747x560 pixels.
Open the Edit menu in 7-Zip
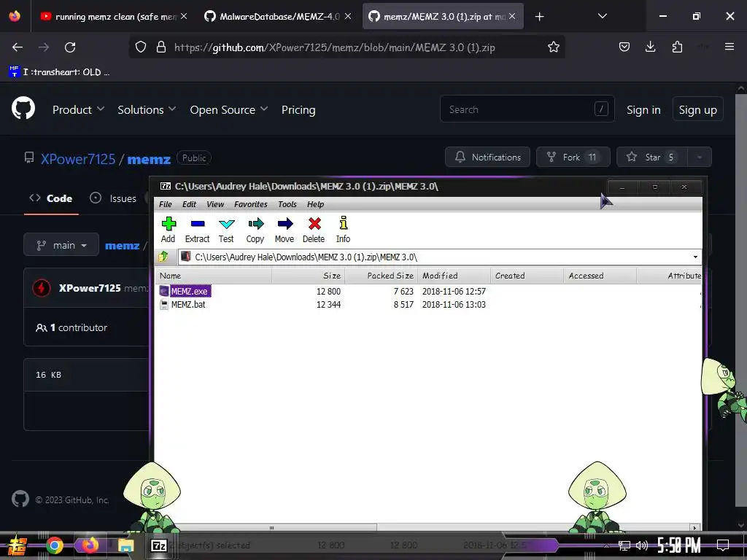(x=189, y=204)
